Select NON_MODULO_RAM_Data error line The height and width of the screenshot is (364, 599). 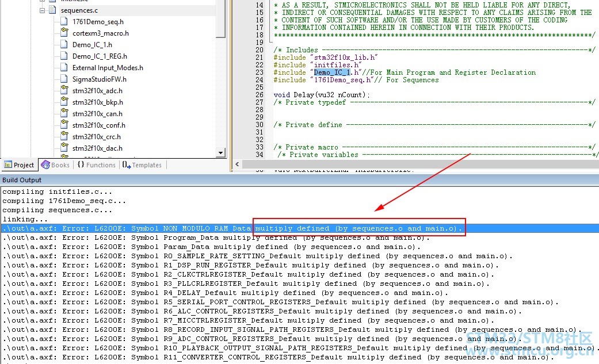tap(299, 228)
